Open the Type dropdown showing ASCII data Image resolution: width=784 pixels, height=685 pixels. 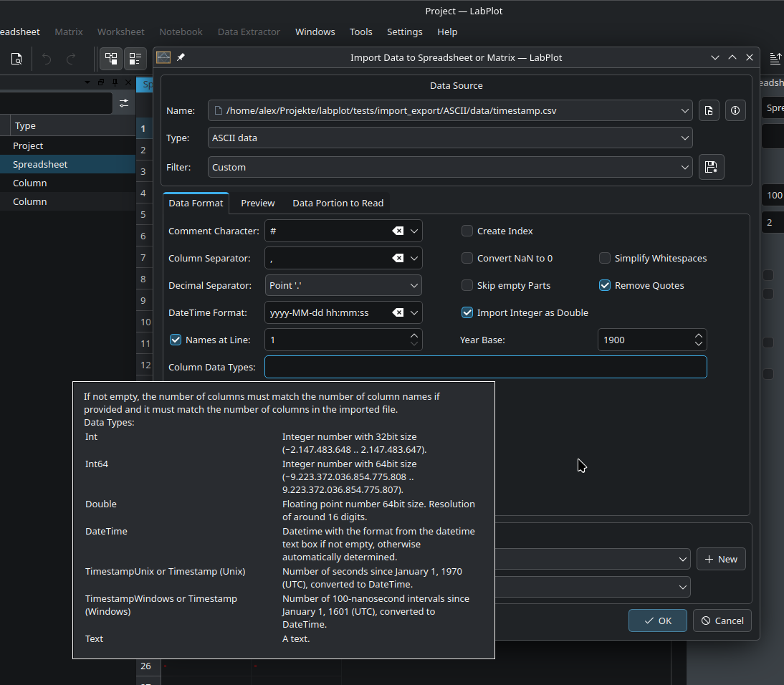[x=450, y=138]
